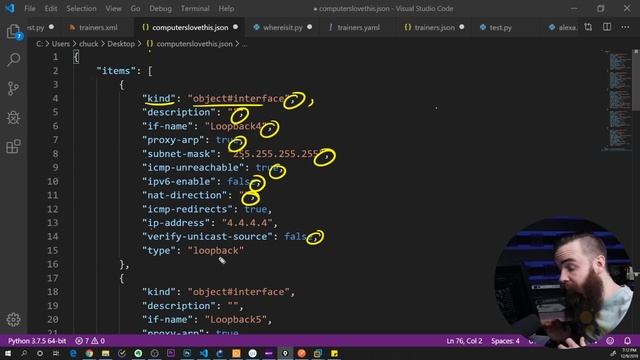
Task: Switch to the computerslovethis.json tab
Action: [x=190, y=27]
